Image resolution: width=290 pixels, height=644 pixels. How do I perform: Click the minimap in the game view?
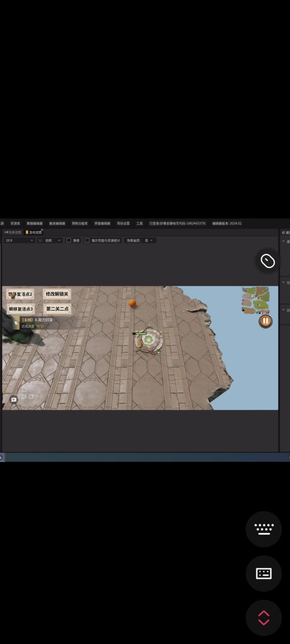pos(256,300)
